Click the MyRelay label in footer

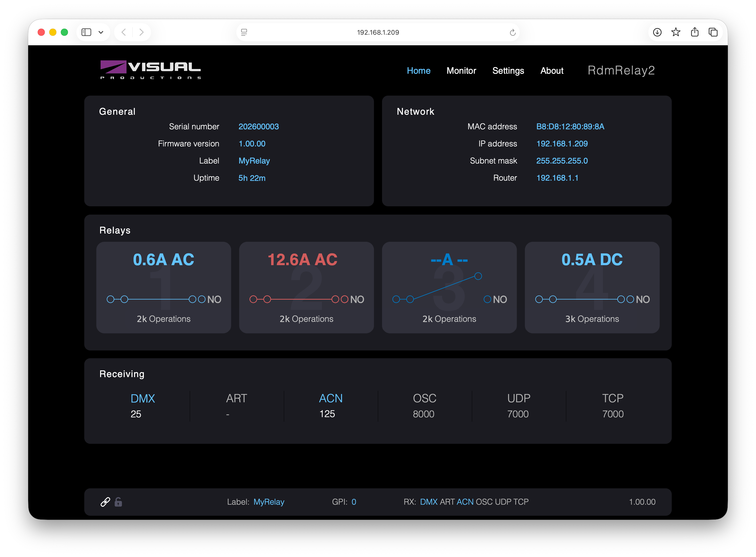click(x=269, y=502)
